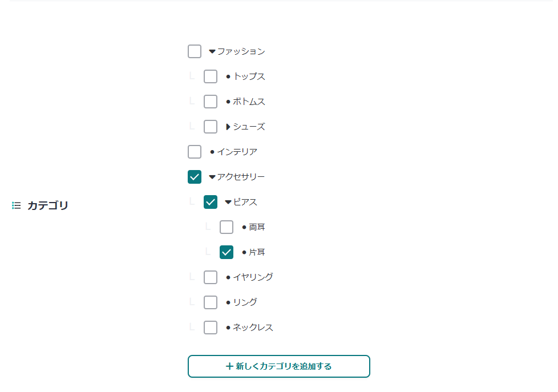Click the インテリア category label
The image size is (558, 392).
[x=237, y=152]
